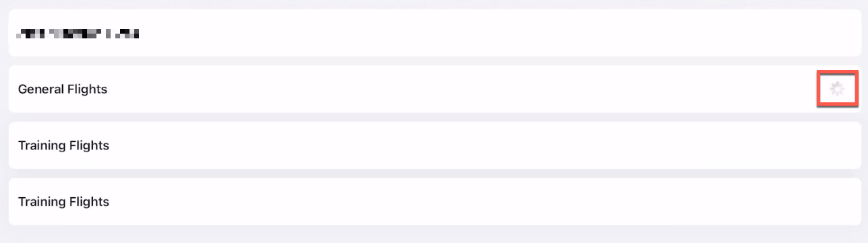
Task: Tap the activity indicator inside the red box
Action: 837,88
